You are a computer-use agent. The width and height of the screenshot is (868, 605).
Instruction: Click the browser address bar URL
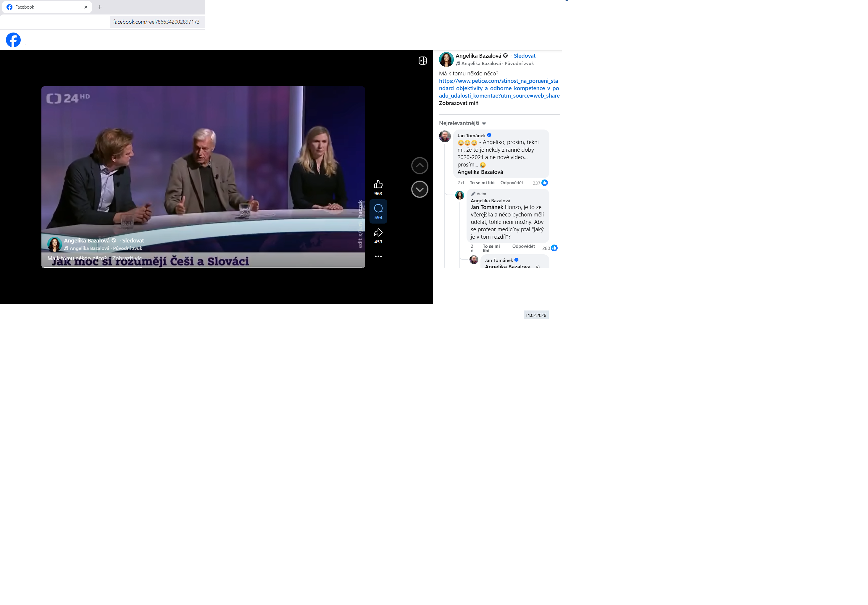tap(156, 22)
